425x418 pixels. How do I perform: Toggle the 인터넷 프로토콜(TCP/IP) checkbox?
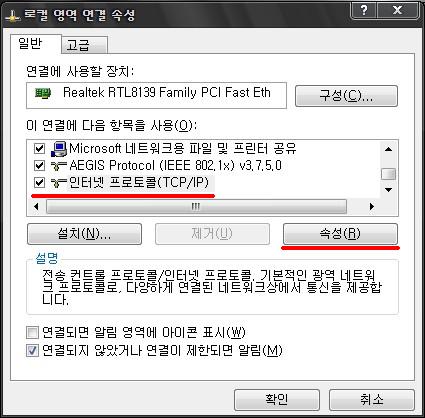[x=39, y=183]
